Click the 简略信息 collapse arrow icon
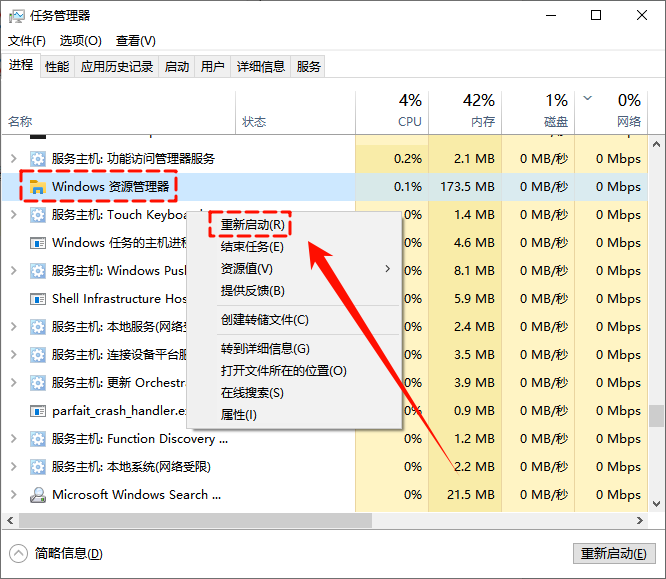This screenshot has height=579, width=666. pyautogui.click(x=19, y=553)
